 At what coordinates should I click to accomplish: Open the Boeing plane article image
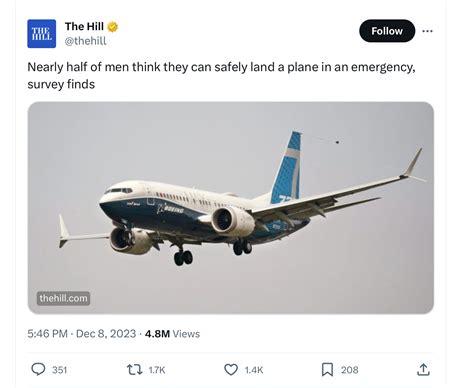tap(231, 208)
